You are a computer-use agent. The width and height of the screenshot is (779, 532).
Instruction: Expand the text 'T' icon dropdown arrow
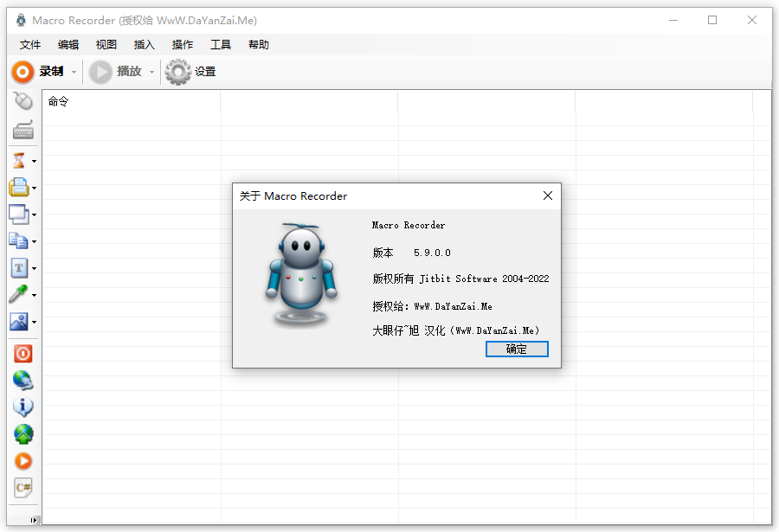(x=34, y=268)
